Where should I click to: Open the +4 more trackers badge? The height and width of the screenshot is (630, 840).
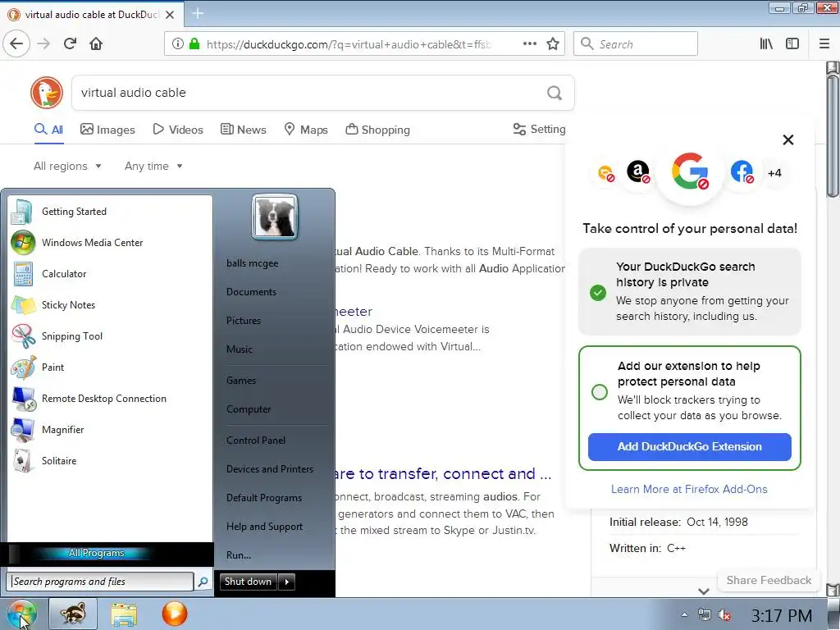(774, 173)
